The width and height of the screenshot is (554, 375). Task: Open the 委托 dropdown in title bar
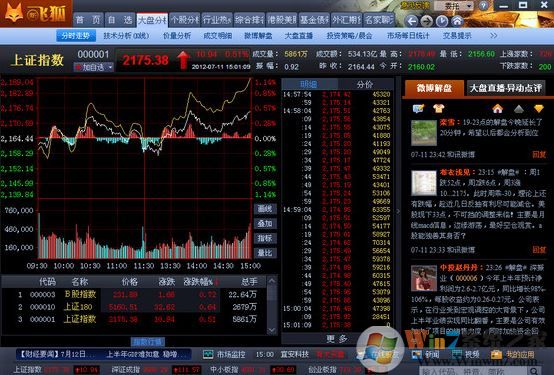click(453, 6)
